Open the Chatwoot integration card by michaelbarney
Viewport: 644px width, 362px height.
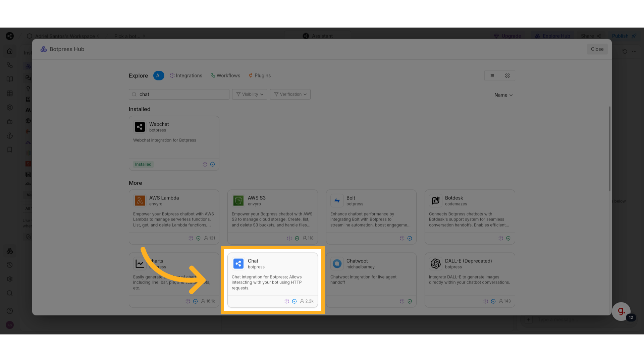tap(371, 280)
